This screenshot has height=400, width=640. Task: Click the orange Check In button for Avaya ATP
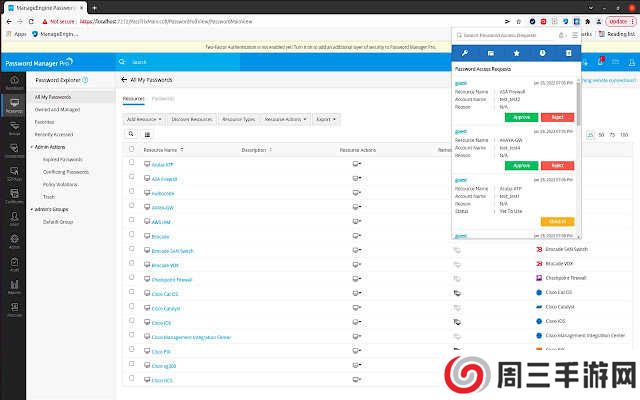(557, 221)
